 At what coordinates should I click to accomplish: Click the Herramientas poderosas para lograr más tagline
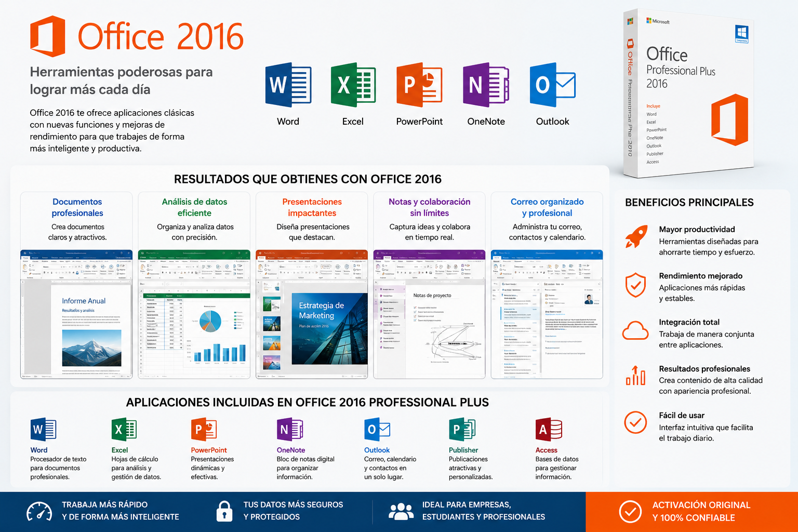tap(121, 81)
